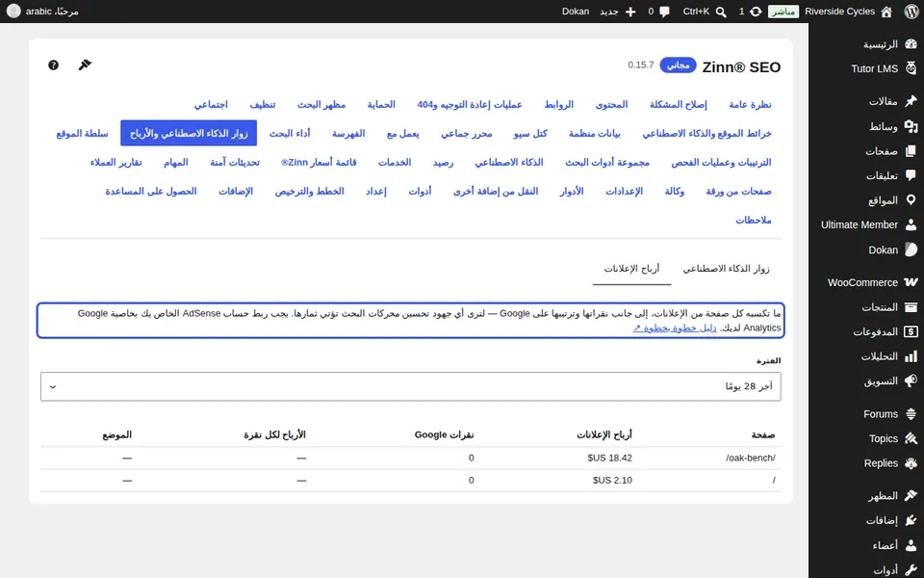Click the Ultimate Member person icon
Image resolution: width=924 pixels, height=578 pixels.
(x=911, y=224)
